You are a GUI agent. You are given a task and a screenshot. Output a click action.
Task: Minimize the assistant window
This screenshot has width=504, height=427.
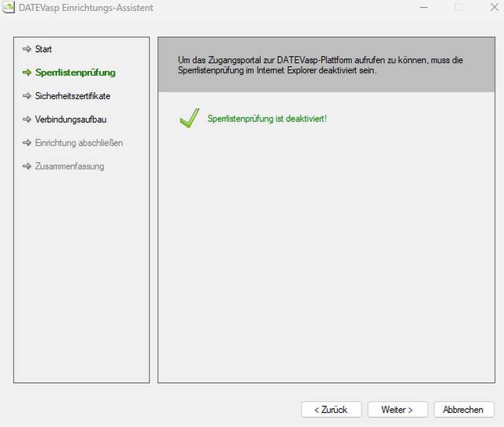click(x=424, y=7)
